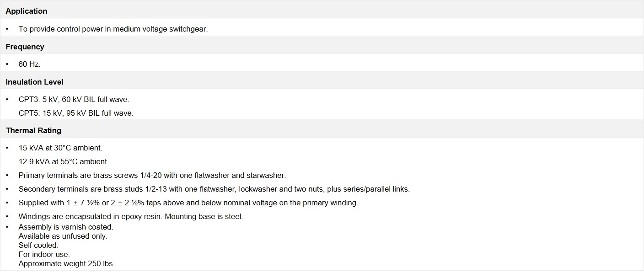Select the 15 kVA at 30°C ambient text
644x273 pixels.
pyautogui.click(x=60, y=148)
